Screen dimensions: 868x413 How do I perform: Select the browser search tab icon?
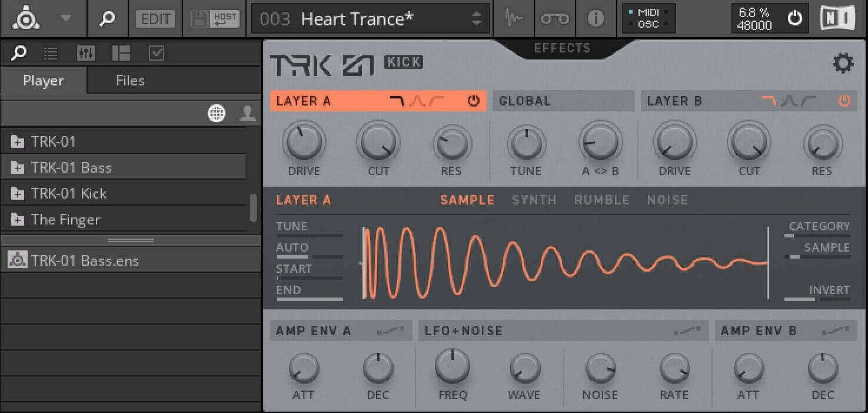click(x=19, y=54)
